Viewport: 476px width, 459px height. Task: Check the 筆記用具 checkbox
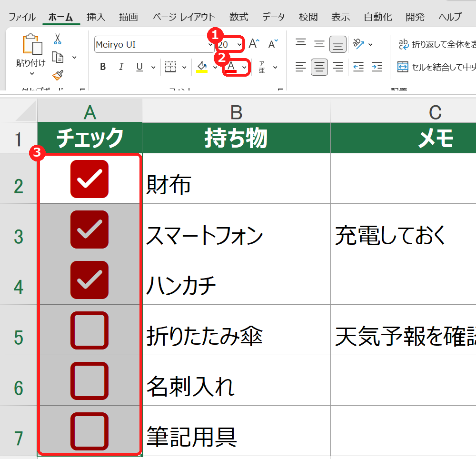tap(89, 431)
